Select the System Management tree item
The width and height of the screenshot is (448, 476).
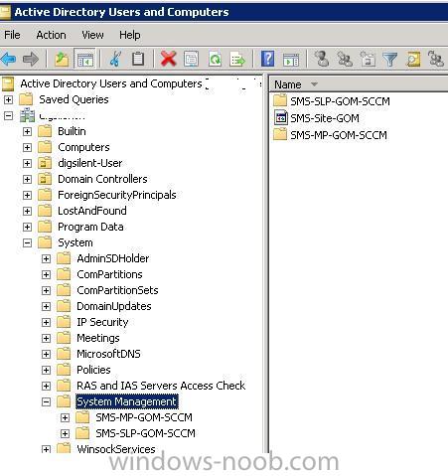127,401
